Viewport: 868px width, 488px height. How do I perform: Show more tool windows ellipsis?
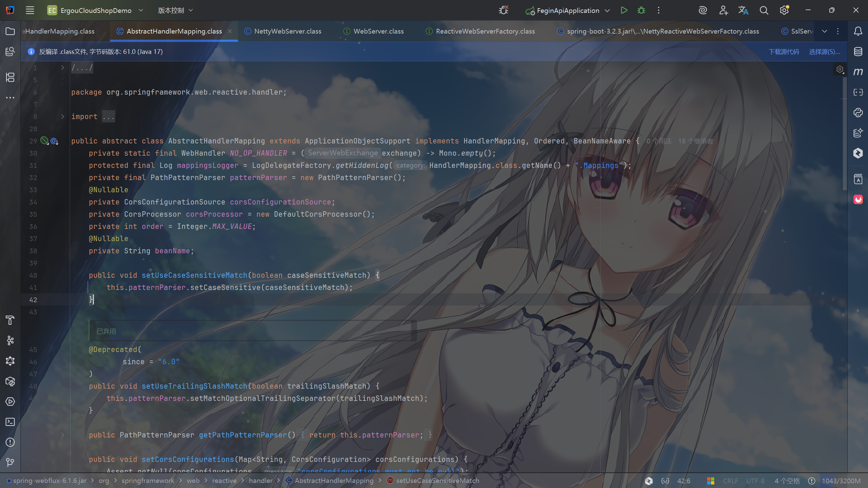pyautogui.click(x=10, y=98)
